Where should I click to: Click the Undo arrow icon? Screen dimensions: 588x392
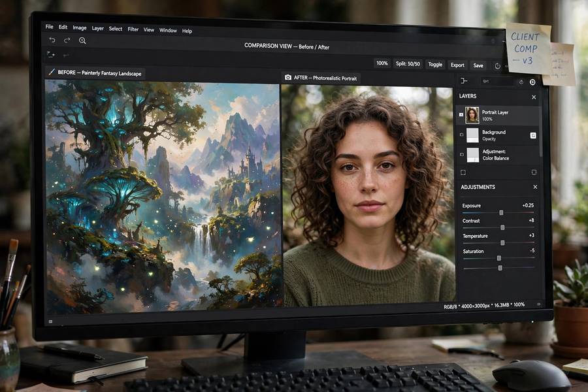[x=52, y=40]
